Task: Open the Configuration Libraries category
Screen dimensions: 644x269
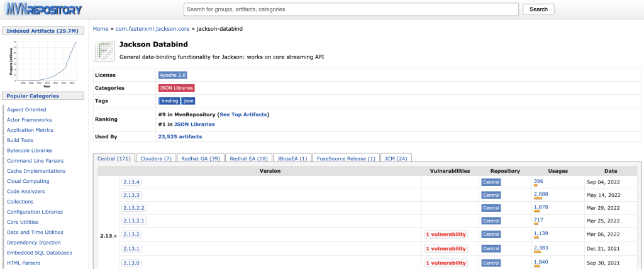Action: (35, 212)
